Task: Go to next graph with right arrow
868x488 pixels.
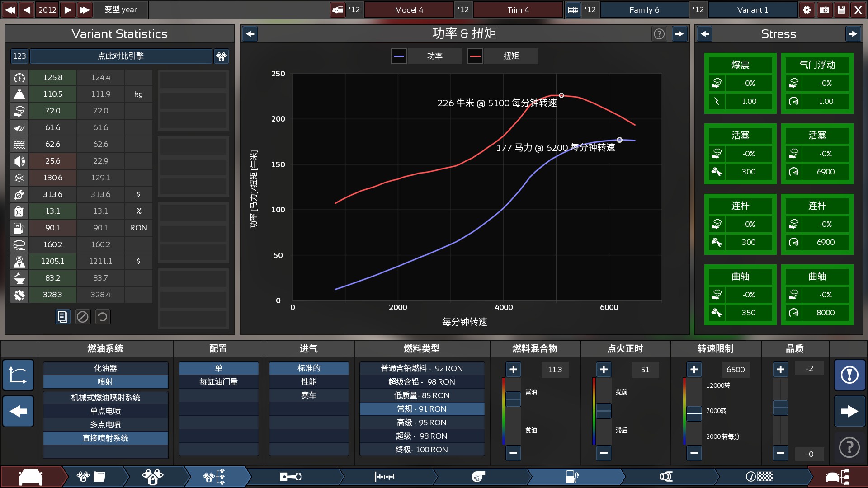Action: coord(679,34)
